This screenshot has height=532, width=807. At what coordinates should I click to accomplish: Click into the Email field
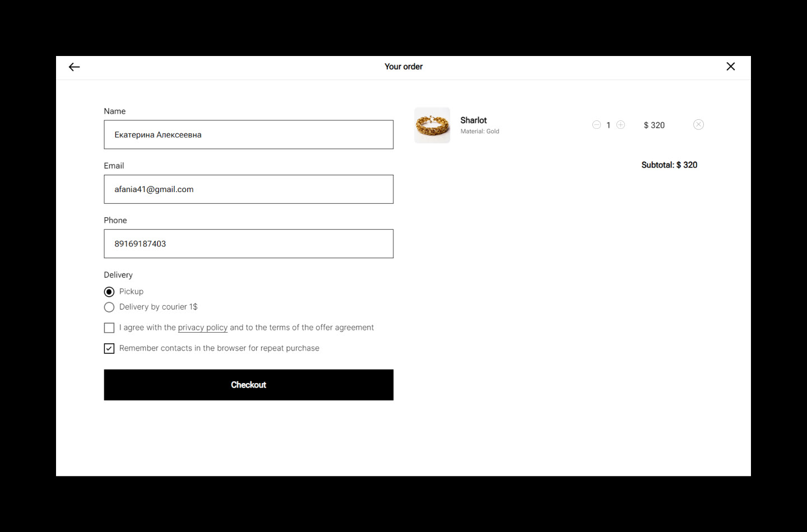click(249, 189)
